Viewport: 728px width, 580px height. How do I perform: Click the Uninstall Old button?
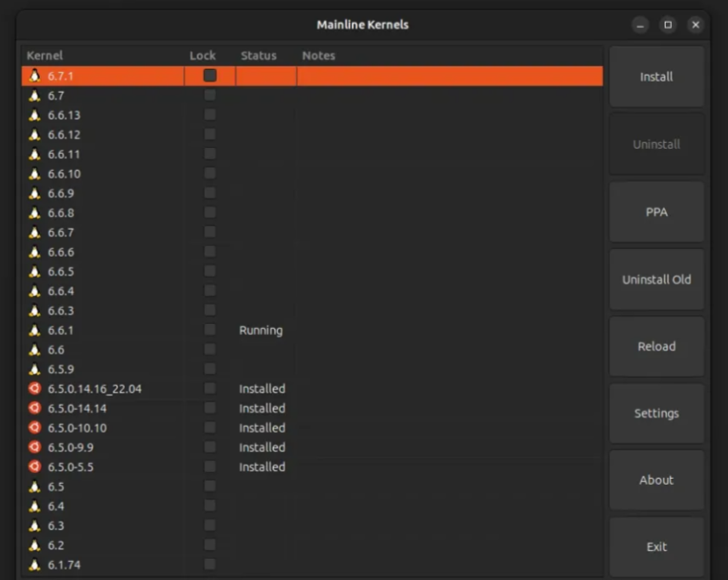pos(657,280)
